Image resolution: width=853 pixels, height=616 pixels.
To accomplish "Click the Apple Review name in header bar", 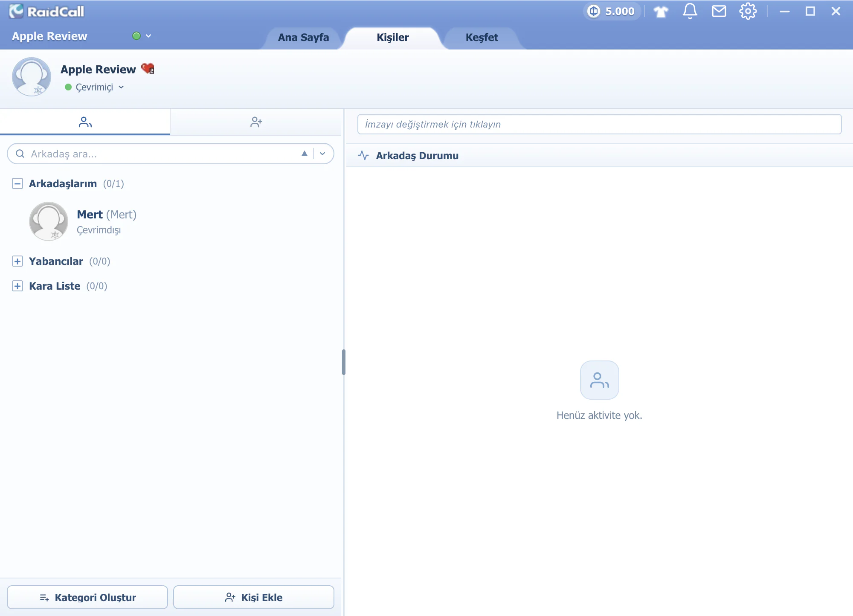I will 49,36.
